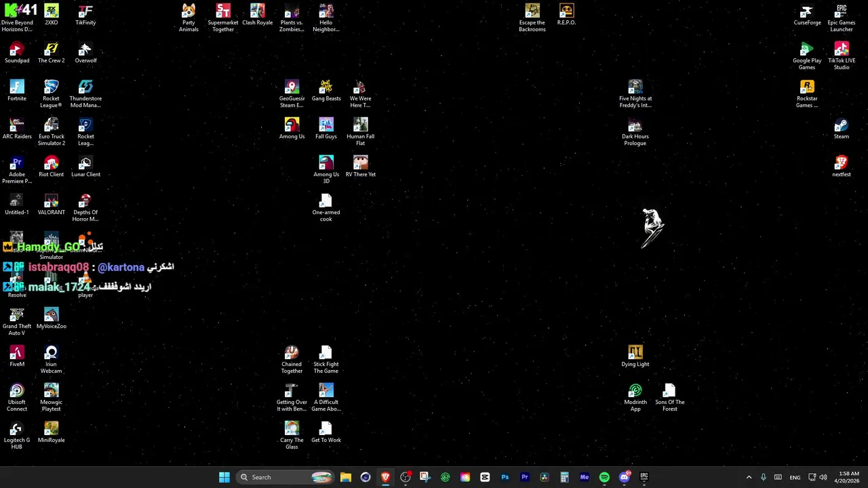Show hidden system tray icons
868x488 pixels.
749,477
